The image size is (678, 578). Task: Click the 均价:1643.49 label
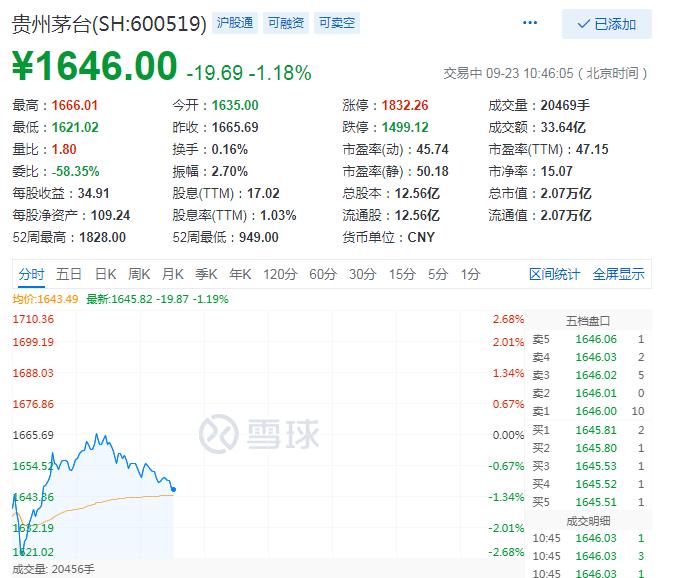(45, 299)
